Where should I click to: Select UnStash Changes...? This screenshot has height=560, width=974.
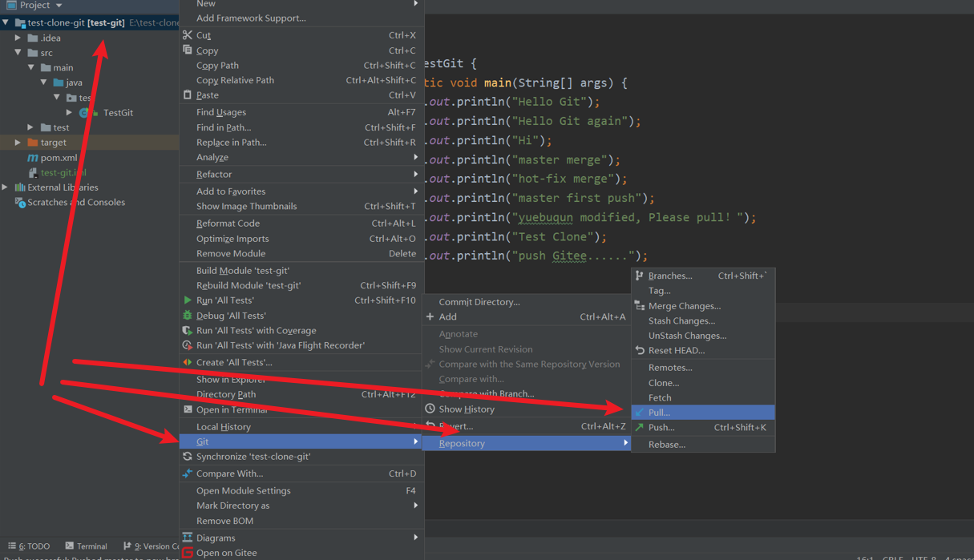coord(703,336)
